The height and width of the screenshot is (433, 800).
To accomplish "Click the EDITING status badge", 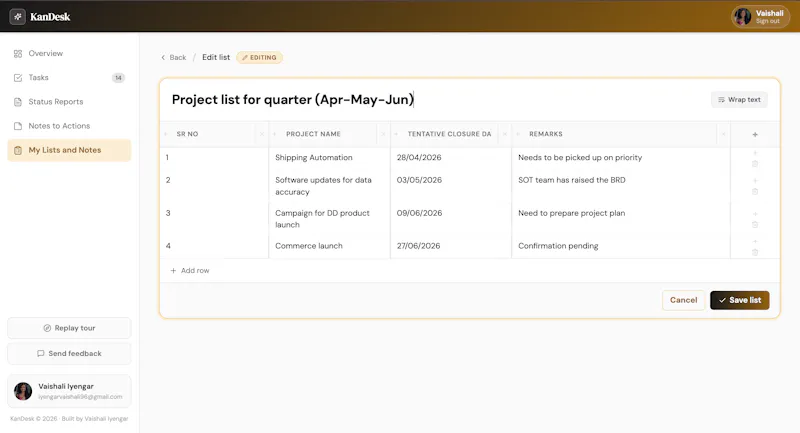I will tap(259, 58).
